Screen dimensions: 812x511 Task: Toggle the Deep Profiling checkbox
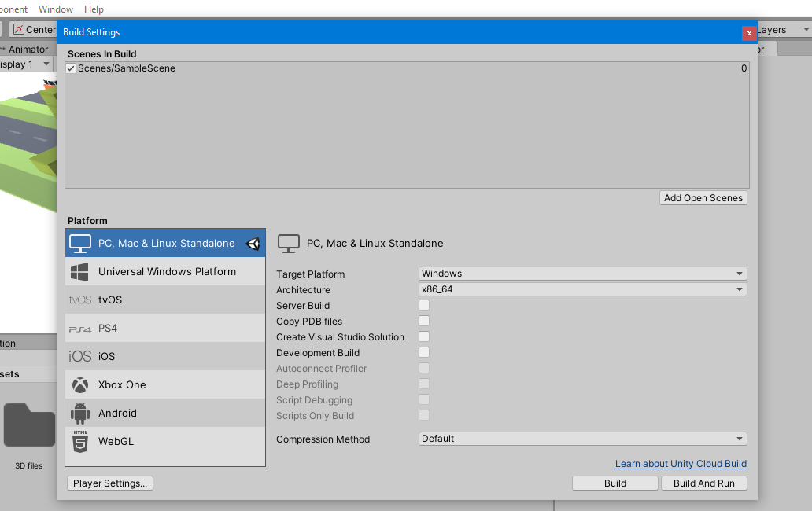[x=424, y=384]
